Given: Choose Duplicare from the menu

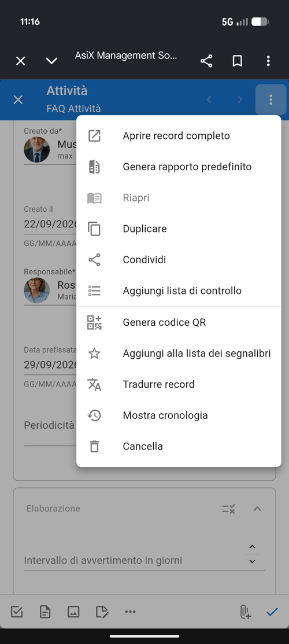Looking at the screenshot, I should (179, 229).
